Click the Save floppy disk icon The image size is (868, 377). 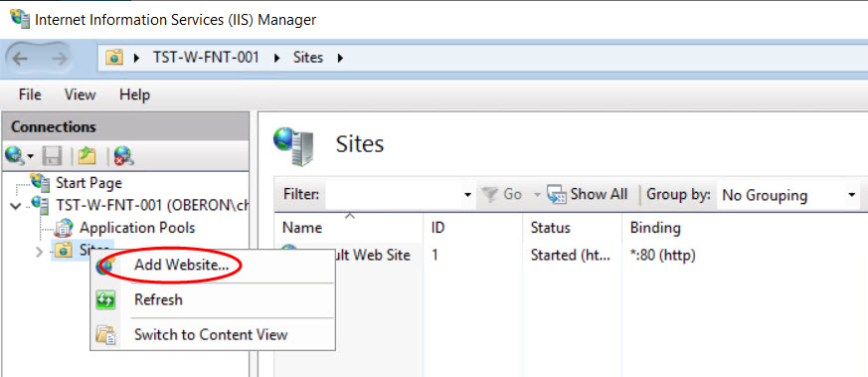pyautogui.click(x=52, y=157)
